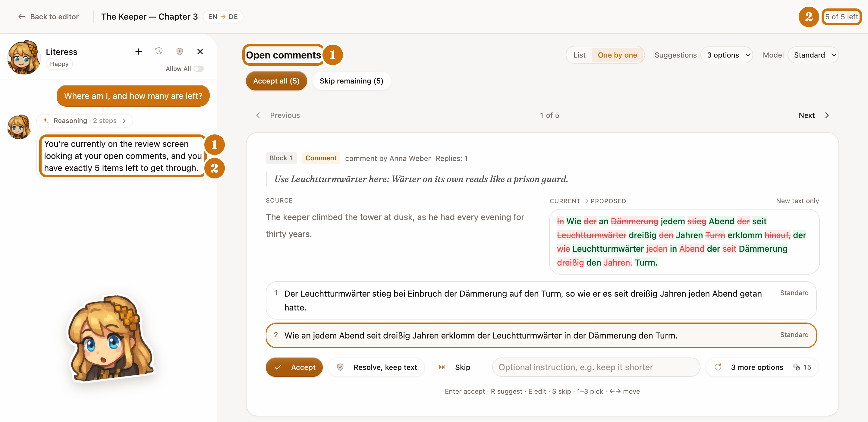Open chat history clock icon
This screenshot has height=422, width=868.
[159, 51]
